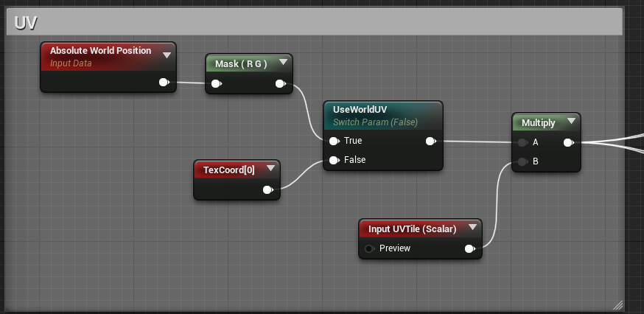This screenshot has height=314, width=644.
Task: Click the UseWorldUV False input pin
Action: [335, 160]
